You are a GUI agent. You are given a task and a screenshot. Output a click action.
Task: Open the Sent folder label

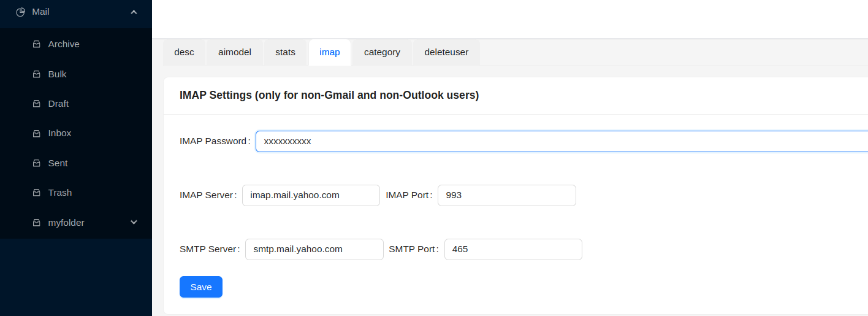(58, 163)
